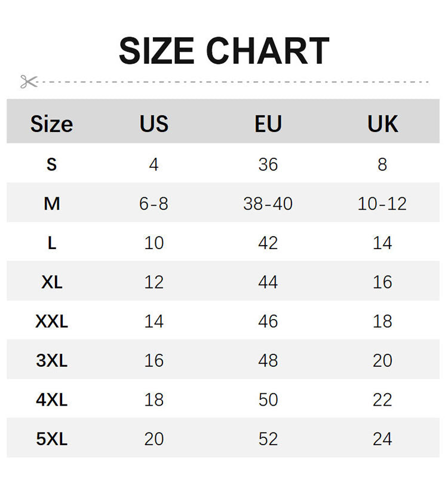Click the L size row label
448x478 pixels.
[x=52, y=243]
